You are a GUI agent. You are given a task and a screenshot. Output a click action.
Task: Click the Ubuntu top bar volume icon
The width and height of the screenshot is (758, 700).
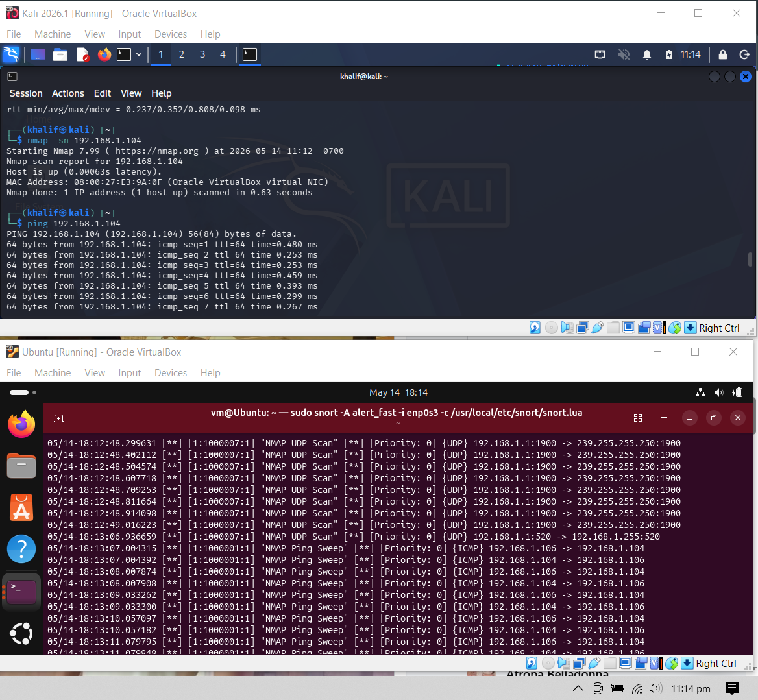[719, 392]
